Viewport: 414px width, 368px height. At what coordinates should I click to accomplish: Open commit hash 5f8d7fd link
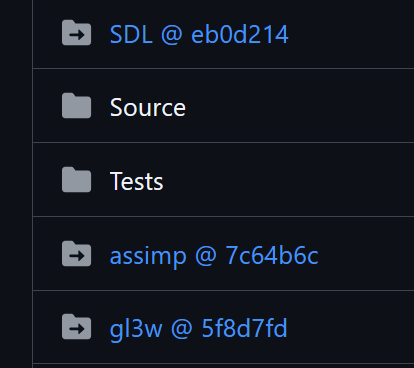click(x=244, y=328)
